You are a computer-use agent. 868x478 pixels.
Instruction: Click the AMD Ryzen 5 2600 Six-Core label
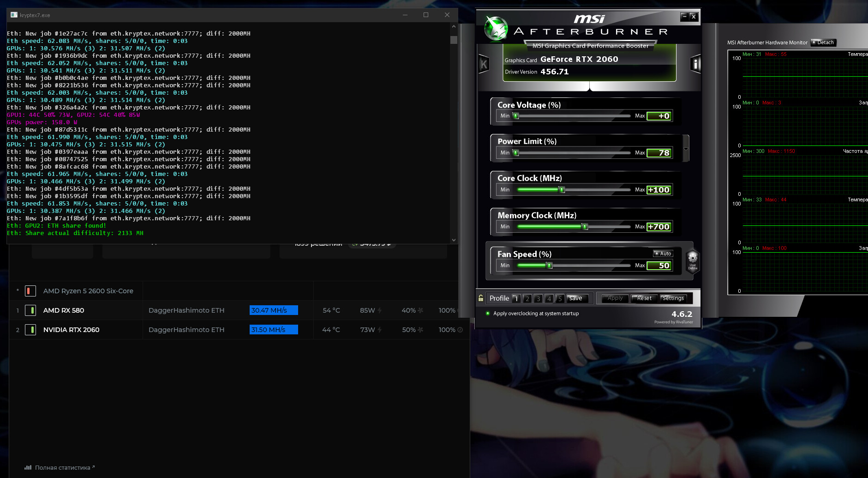coord(88,291)
